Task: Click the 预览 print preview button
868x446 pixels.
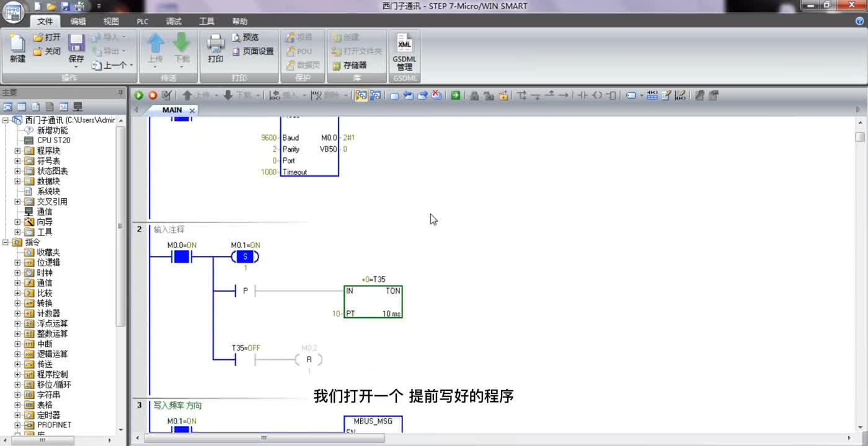Action: (246, 37)
